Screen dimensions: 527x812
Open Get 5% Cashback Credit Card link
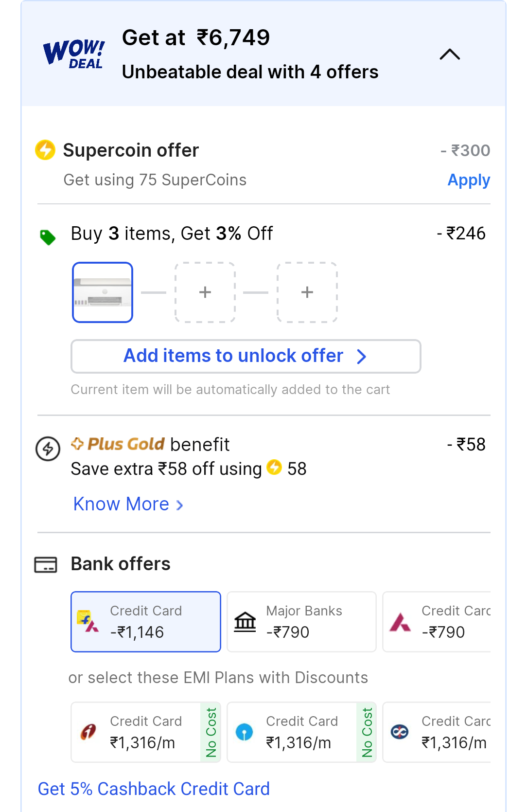[154, 789]
